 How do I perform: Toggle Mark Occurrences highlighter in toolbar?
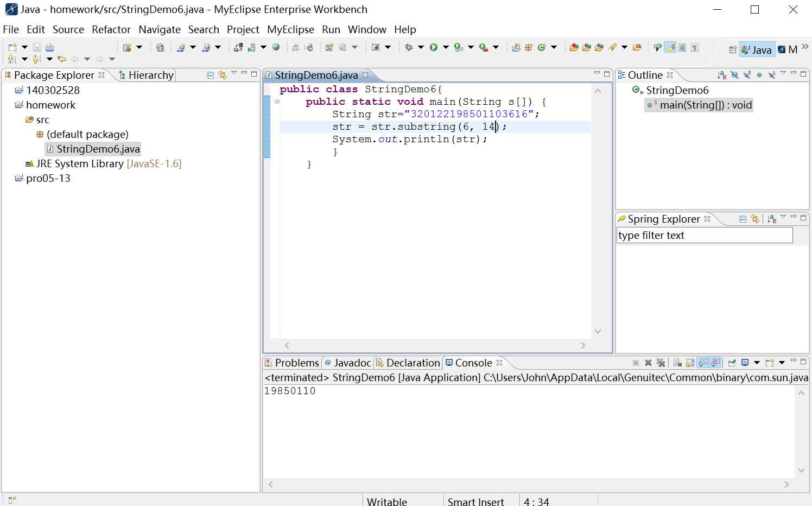click(670, 47)
